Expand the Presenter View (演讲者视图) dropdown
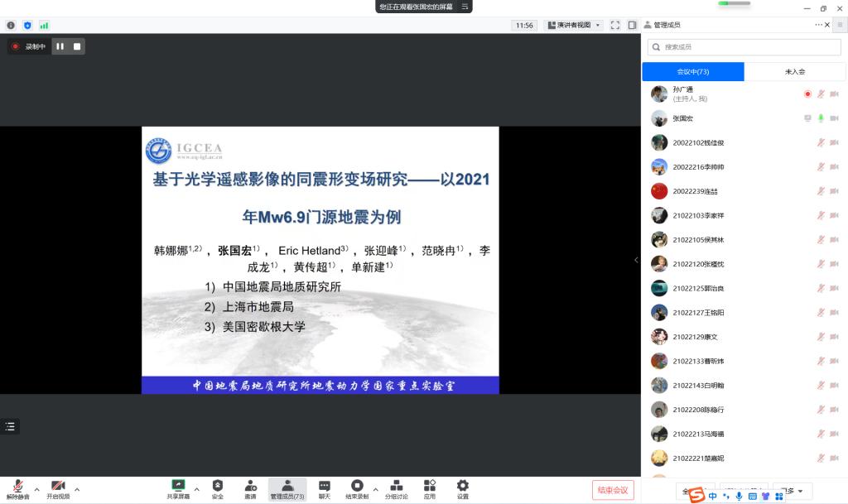The height and width of the screenshot is (504, 848). [572, 26]
